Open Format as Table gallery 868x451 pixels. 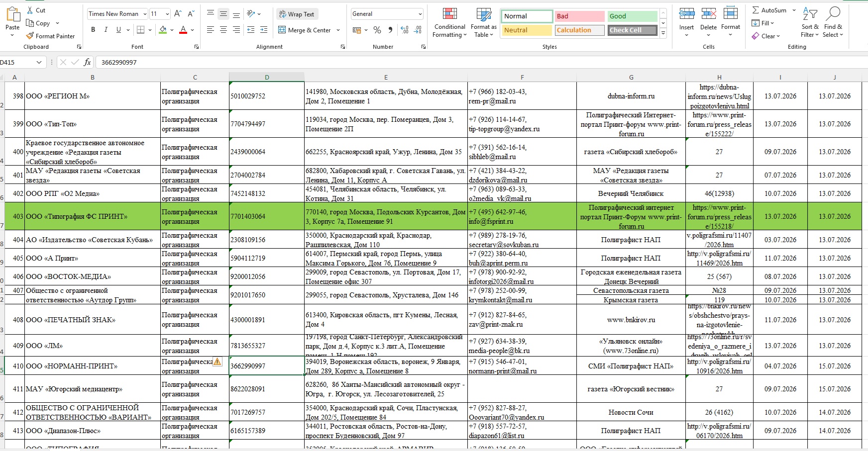[x=483, y=23]
